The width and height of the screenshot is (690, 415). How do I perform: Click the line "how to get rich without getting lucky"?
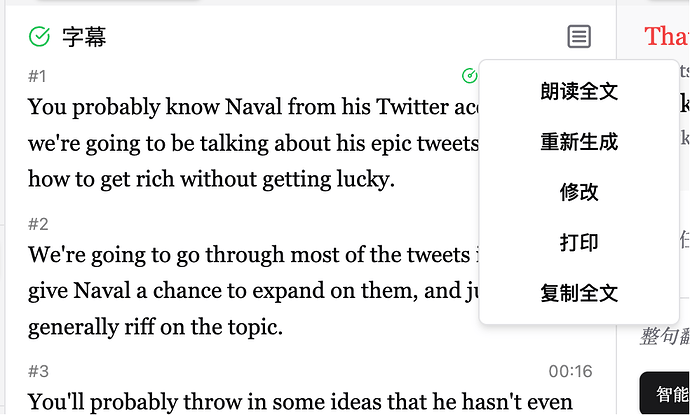212,180
